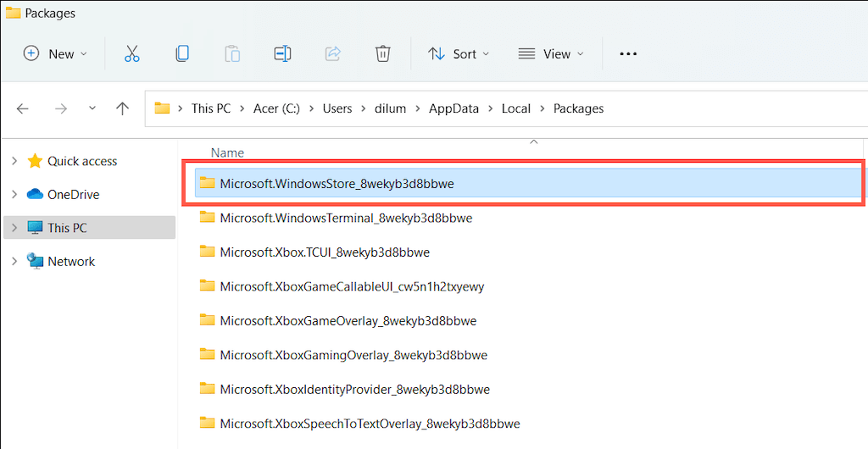Viewport: 868px width, 449px height.
Task: Click the Name column header
Action: [227, 152]
